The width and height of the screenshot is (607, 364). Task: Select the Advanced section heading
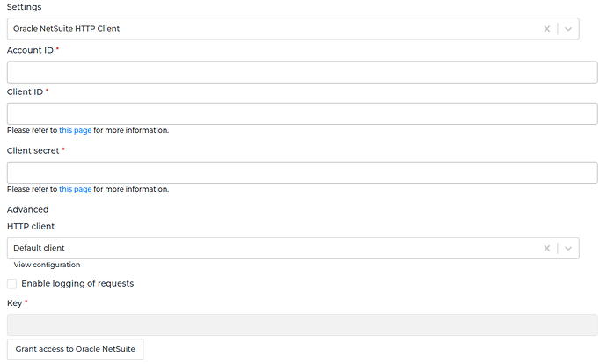pos(28,209)
